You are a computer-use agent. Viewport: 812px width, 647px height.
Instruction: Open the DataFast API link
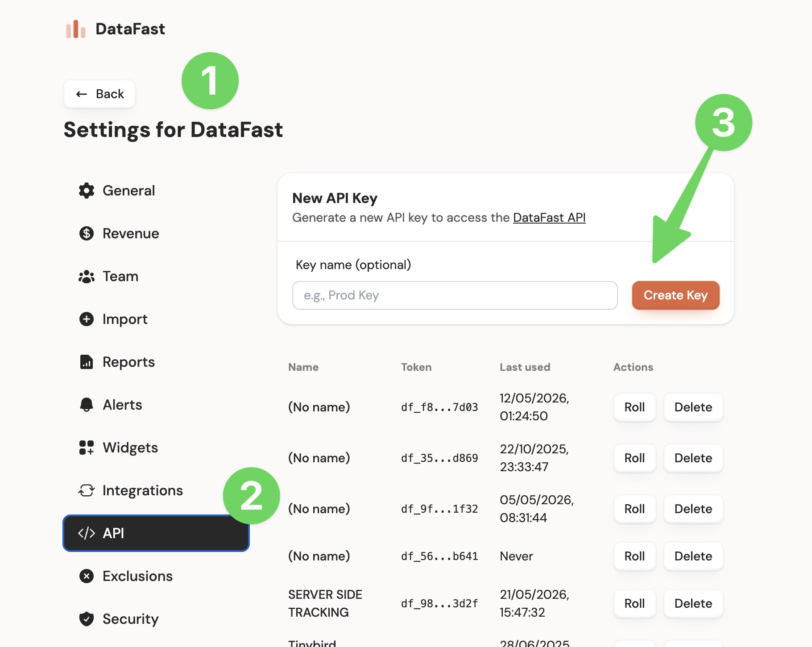[549, 218]
